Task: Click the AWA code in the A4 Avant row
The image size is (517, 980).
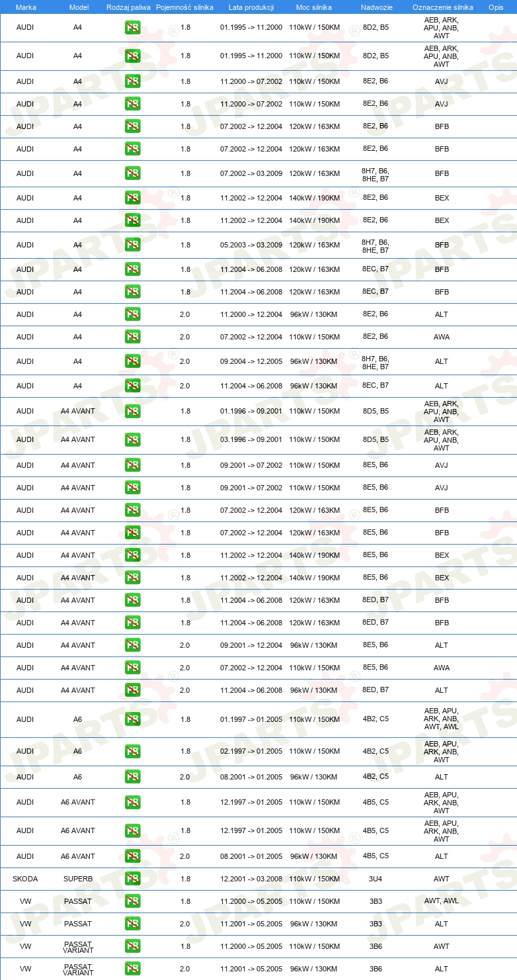Action: pyautogui.click(x=442, y=668)
